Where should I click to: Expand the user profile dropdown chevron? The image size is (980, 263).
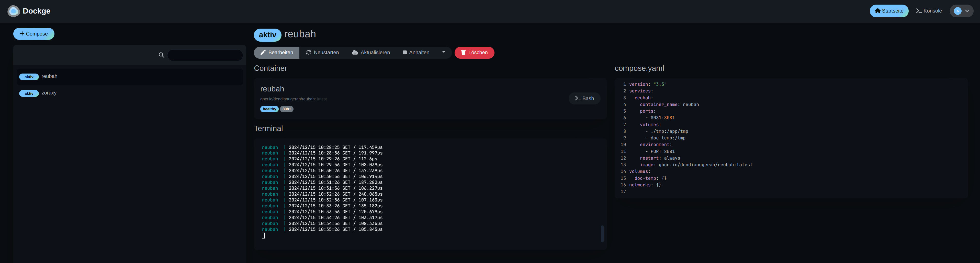[x=967, y=11]
